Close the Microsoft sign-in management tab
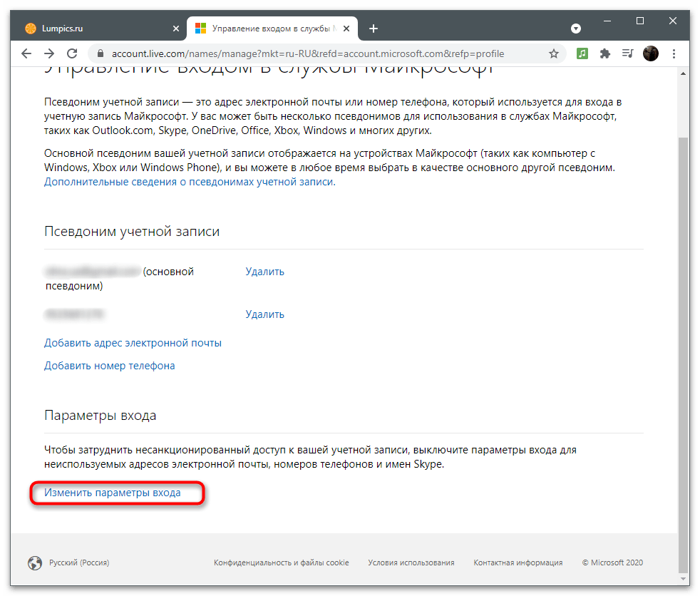Image resolution: width=700 pixels, height=596 pixels. point(346,29)
